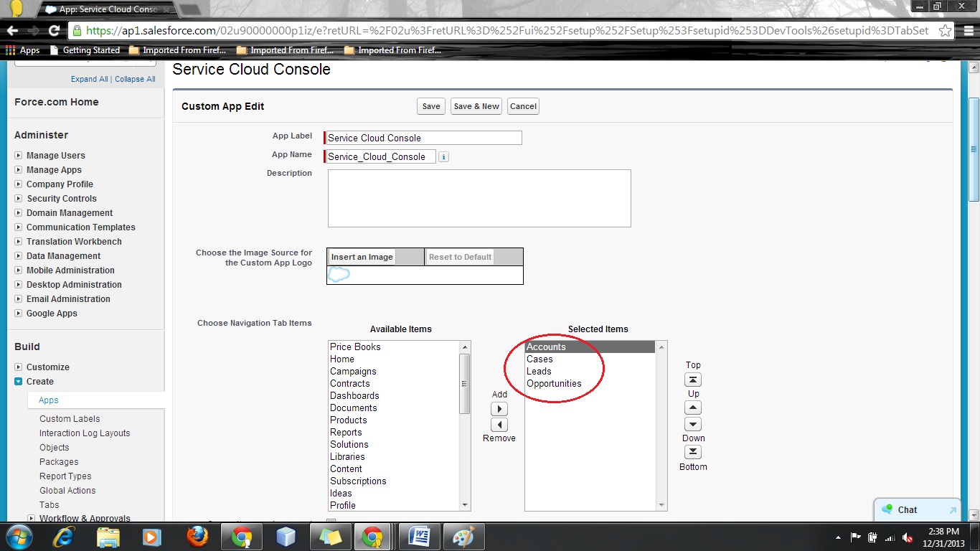Switch to Microsoft Word on the taskbar
This screenshot has height=551, width=980.
(418, 537)
